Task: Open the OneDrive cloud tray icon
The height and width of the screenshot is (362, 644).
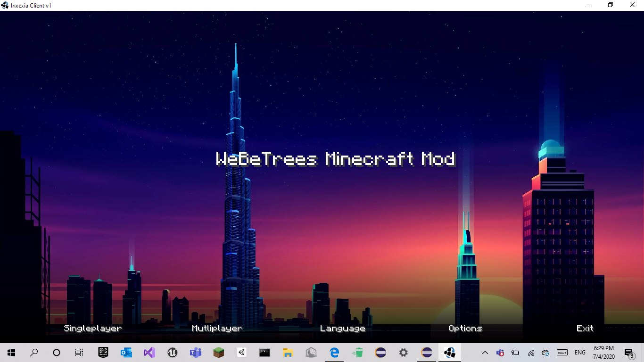Action: [x=546, y=353]
